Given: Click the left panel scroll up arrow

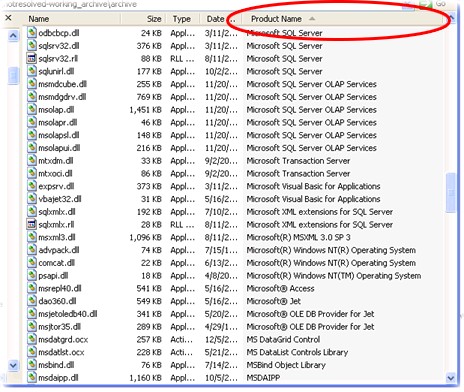Looking at the screenshot, I should pos(13,35).
